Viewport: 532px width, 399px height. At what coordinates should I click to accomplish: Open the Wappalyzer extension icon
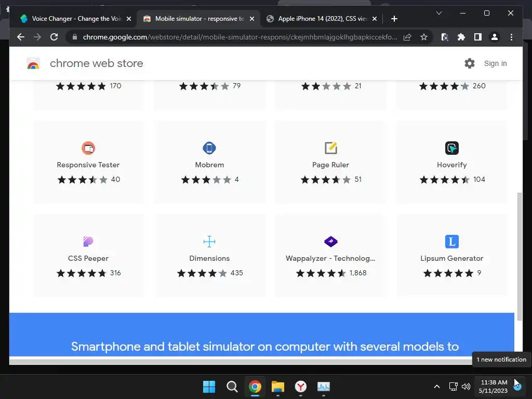[x=330, y=242]
